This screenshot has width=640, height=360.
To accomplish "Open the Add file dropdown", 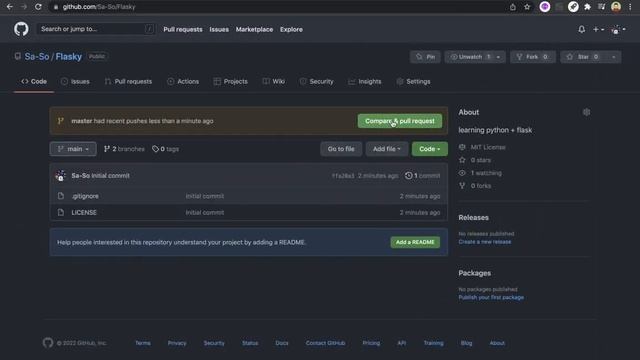I will coord(387,149).
